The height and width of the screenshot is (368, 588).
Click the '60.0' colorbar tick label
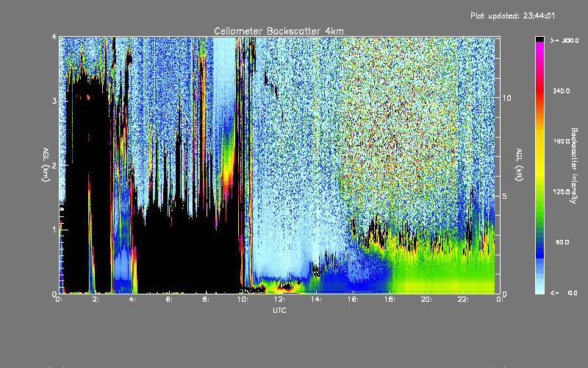click(562, 242)
